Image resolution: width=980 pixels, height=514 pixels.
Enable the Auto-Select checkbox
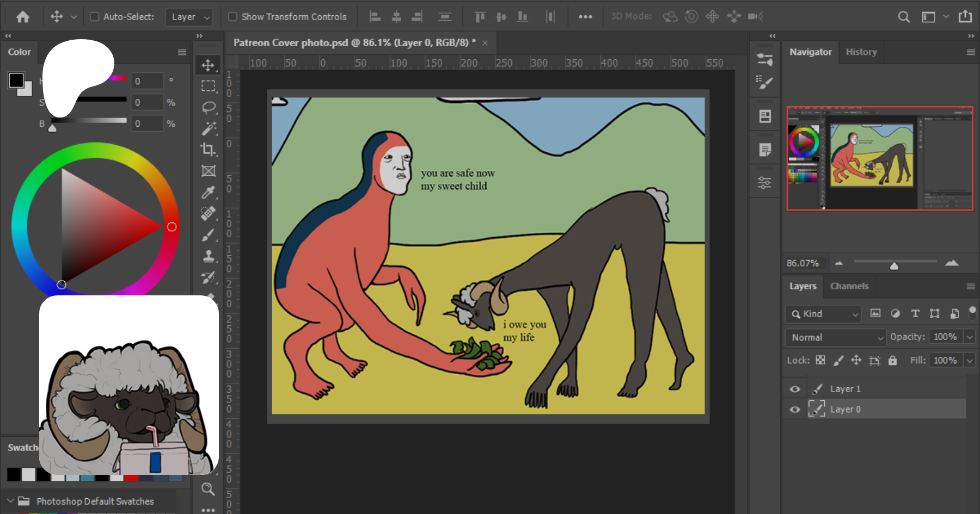pyautogui.click(x=95, y=17)
